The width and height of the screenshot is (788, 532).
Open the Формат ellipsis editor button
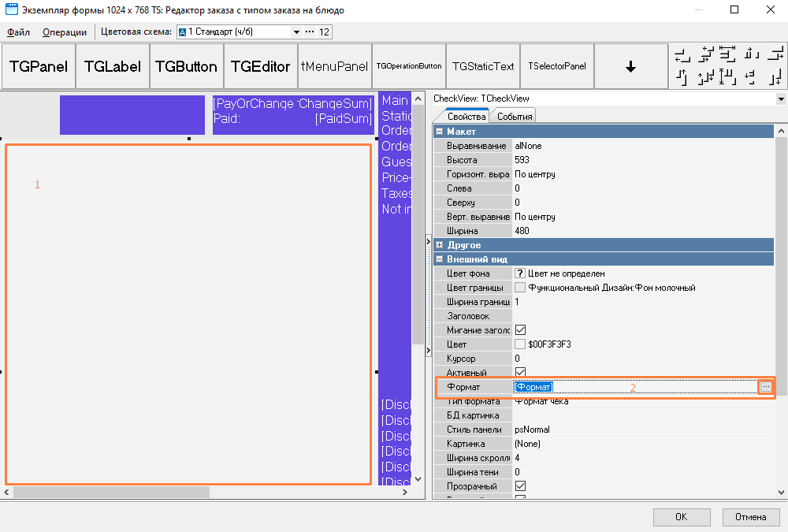(765, 387)
